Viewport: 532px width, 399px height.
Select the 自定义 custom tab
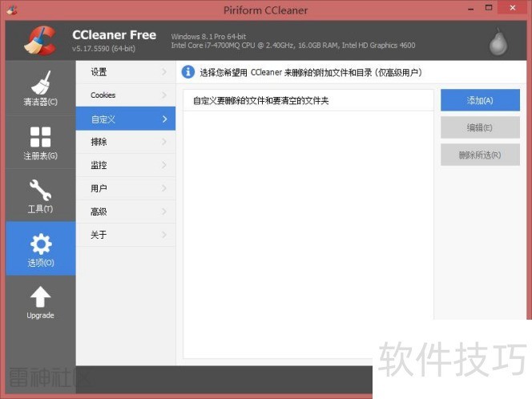click(126, 119)
